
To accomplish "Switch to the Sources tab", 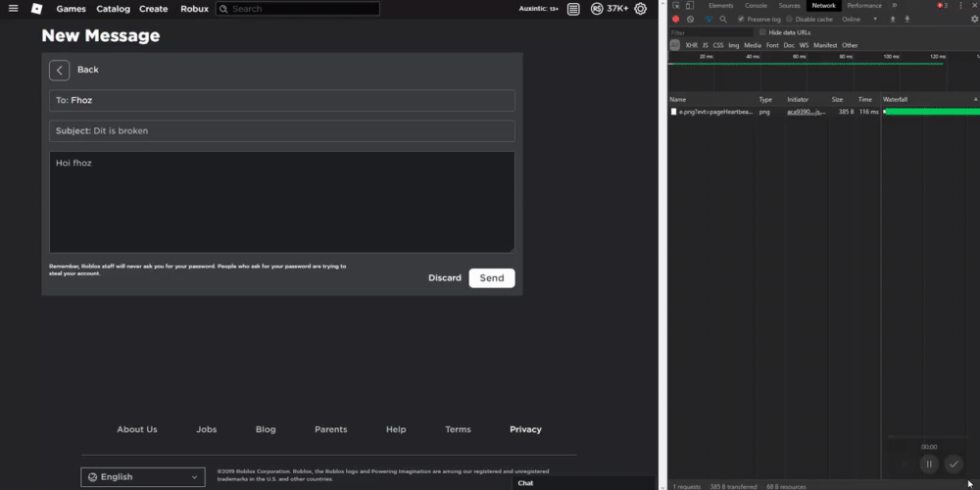I will 789,6.
